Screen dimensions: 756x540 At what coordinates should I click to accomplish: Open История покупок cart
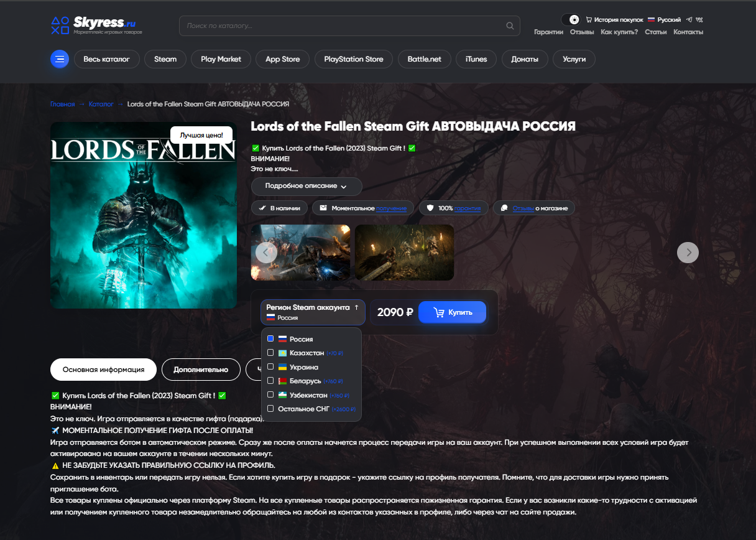coord(614,20)
